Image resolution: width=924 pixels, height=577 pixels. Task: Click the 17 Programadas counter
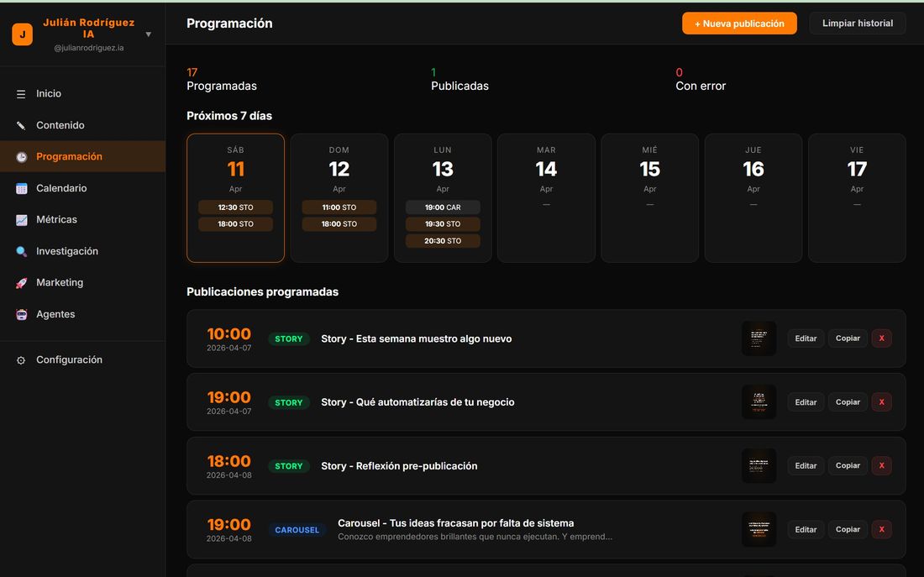[x=222, y=80]
